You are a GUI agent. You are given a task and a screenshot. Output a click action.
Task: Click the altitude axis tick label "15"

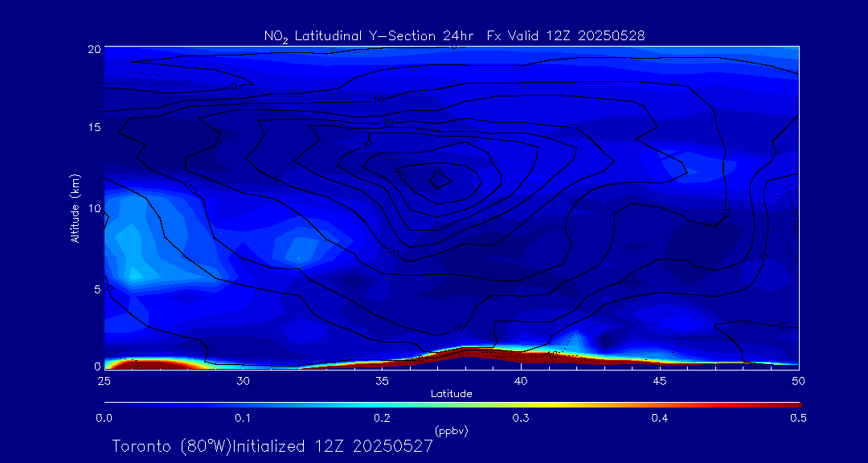pyautogui.click(x=95, y=127)
